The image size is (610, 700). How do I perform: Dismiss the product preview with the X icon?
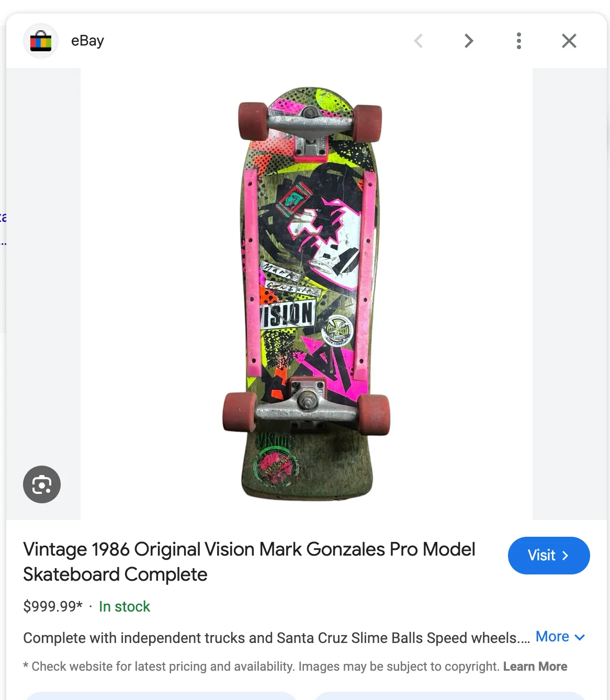pyautogui.click(x=569, y=40)
